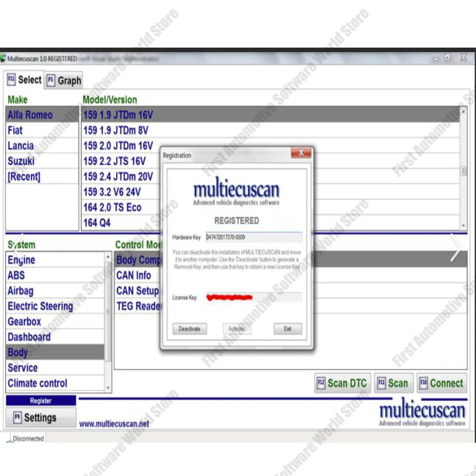Select Alfa Romeo make
The height and width of the screenshot is (476, 476).
[x=42, y=115]
